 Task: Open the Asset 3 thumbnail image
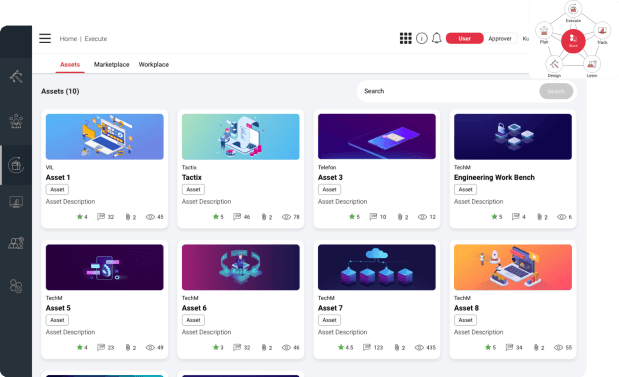pyautogui.click(x=377, y=137)
